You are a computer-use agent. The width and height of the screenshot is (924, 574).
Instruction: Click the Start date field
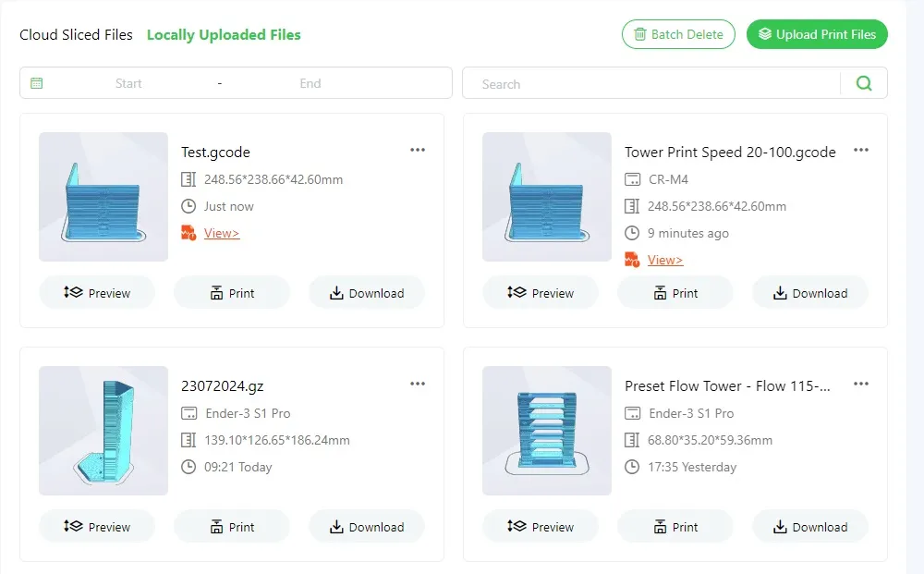tap(128, 82)
